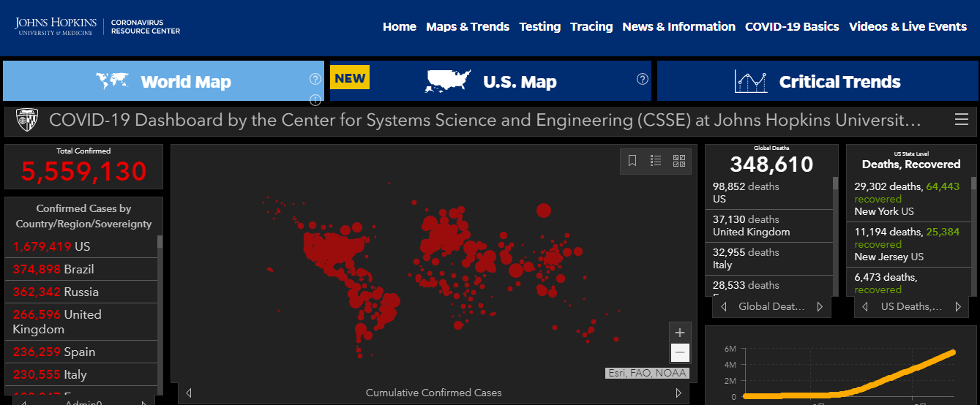Click the Global Deaths pager tab label
The height and width of the screenshot is (405, 980).
[x=771, y=306]
